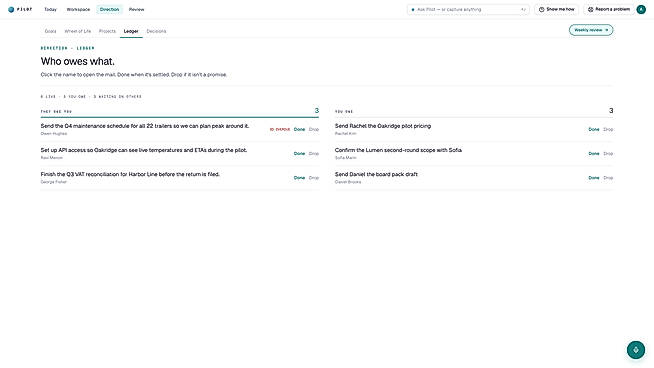Go to the Review section

[x=136, y=9]
